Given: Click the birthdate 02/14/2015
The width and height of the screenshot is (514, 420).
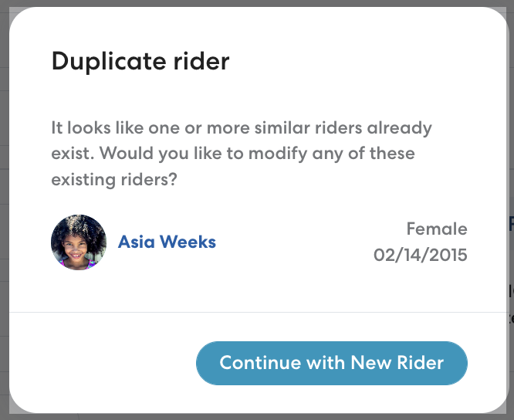Looking at the screenshot, I should tap(421, 254).
